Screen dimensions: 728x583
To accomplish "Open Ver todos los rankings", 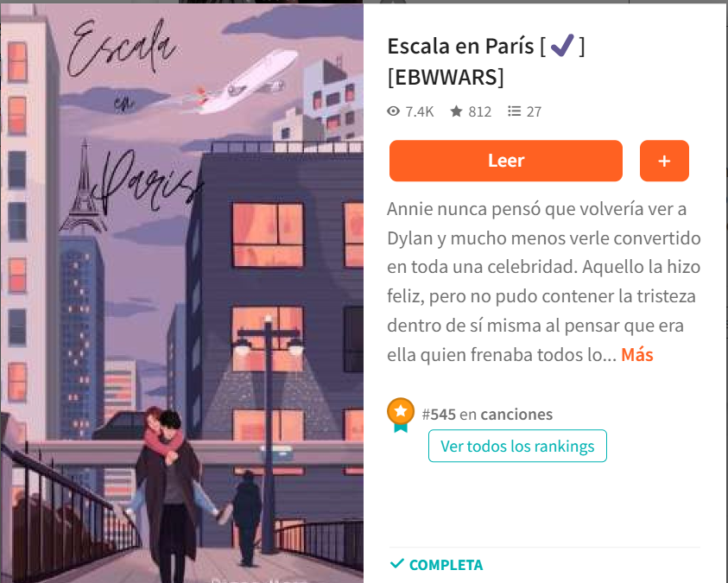I will (x=517, y=446).
